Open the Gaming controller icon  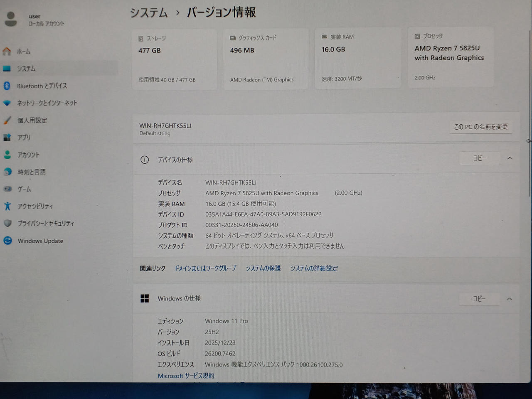(7, 189)
